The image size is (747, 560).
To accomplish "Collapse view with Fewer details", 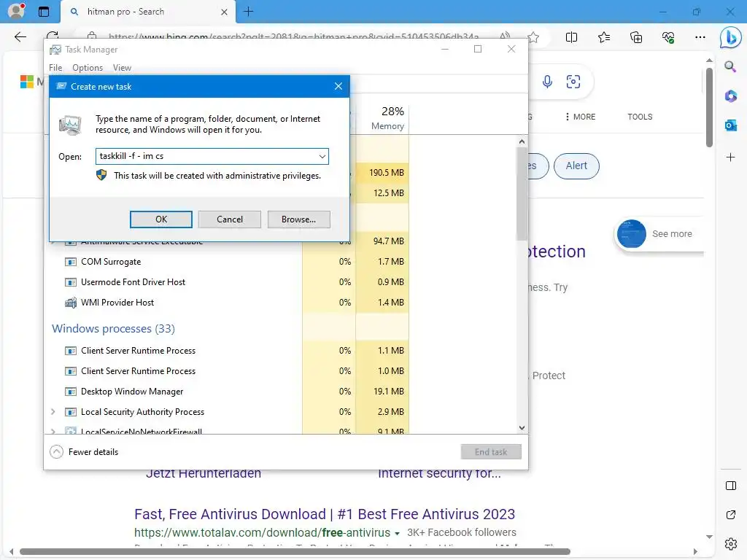I will tap(84, 452).
